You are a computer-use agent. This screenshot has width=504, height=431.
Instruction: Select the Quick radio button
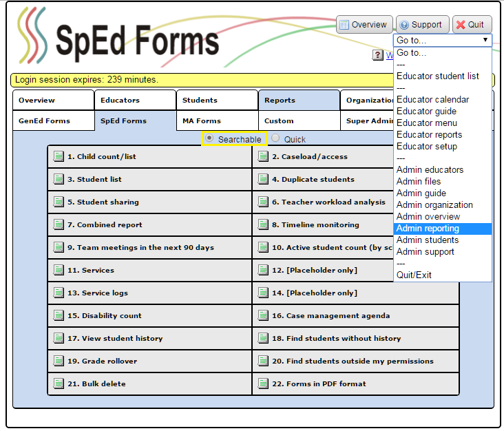(275, 138)
